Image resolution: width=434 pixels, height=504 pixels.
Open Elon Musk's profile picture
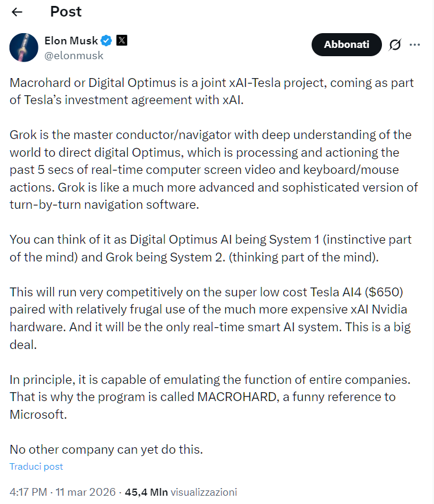click(x=24, y=47)
